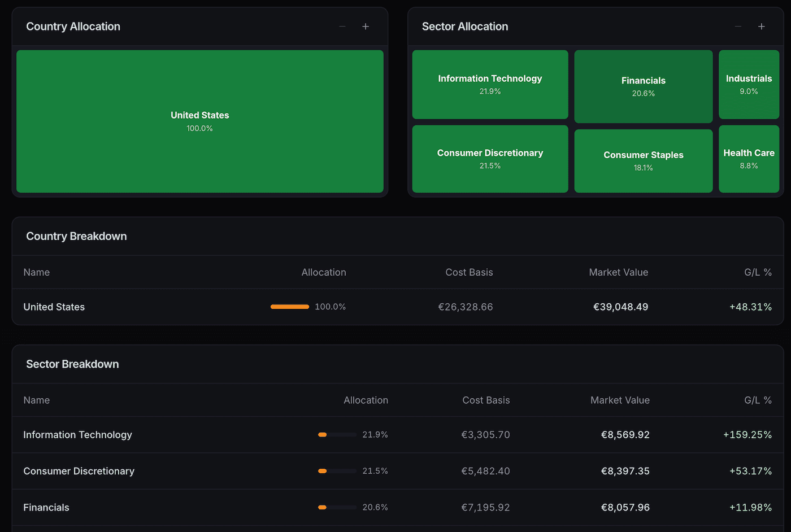Click Information Technology row name in Sector Breakdown
Viewport: 791px width, 532px height.
click(x=77, y=435)
